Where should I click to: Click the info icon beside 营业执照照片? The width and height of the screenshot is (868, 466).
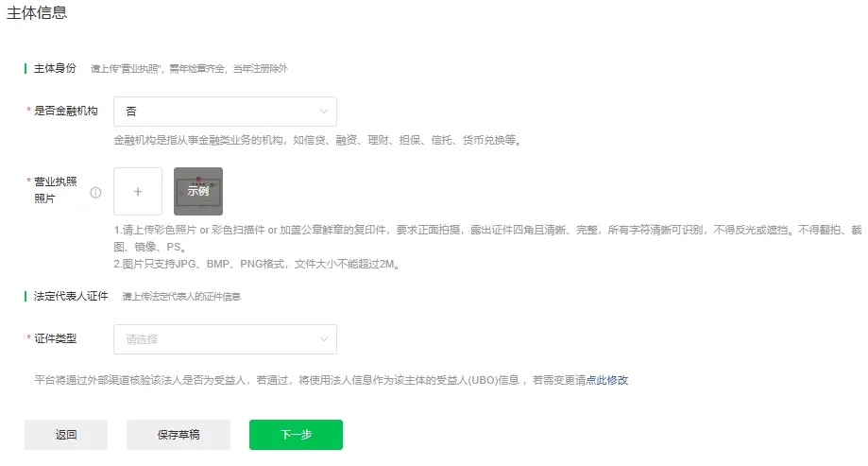[x=95, y=192]
